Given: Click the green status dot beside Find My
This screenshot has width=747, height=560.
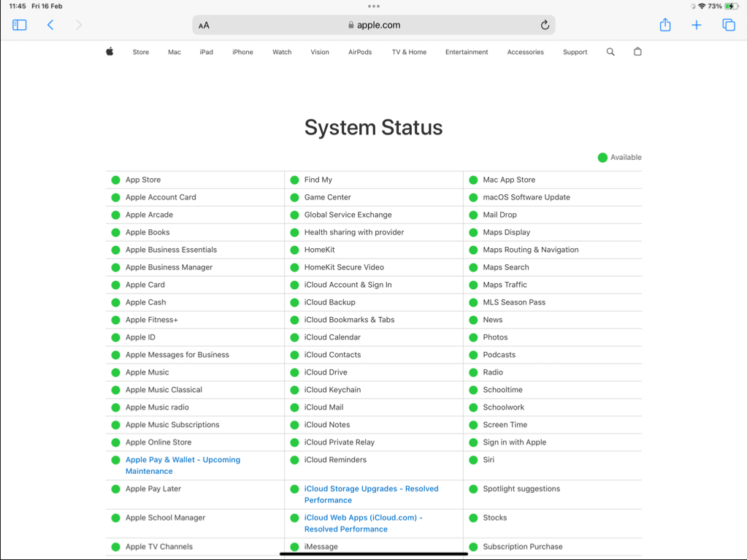Looking at the screenshot, I should (x=294, y=180).
